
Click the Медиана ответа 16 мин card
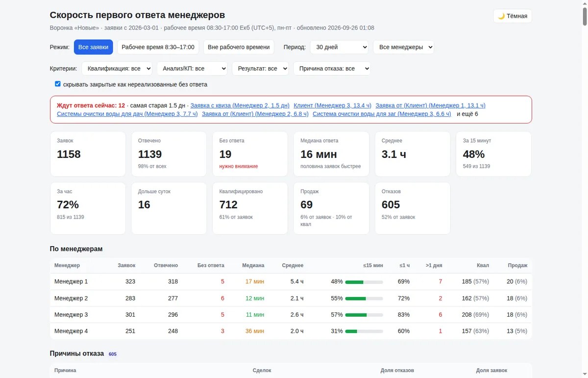click(331, 154)
